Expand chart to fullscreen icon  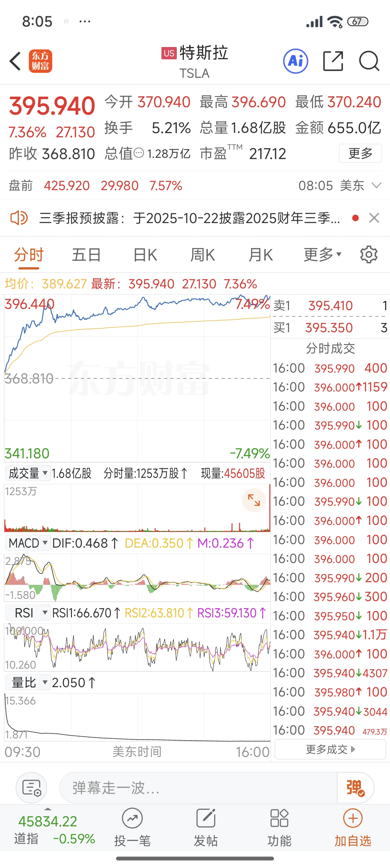[x=254, y=500]
